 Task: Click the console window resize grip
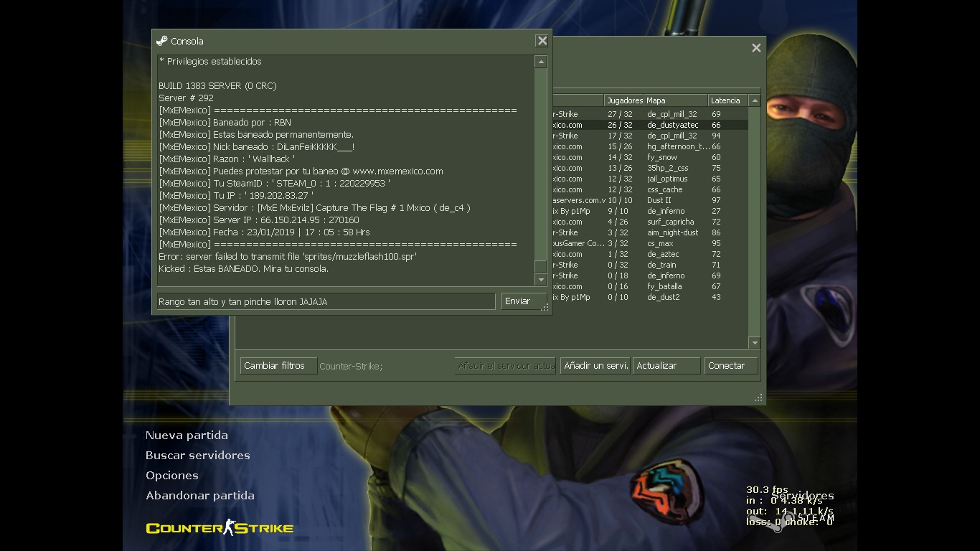pos(545,308)
